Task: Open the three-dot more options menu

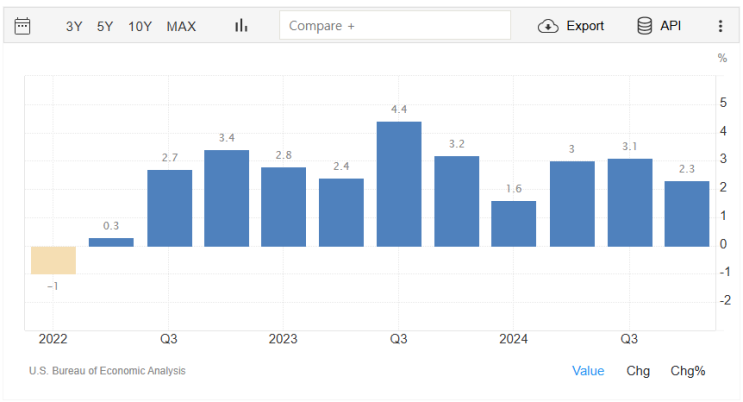Action: [x=720, y=26]
